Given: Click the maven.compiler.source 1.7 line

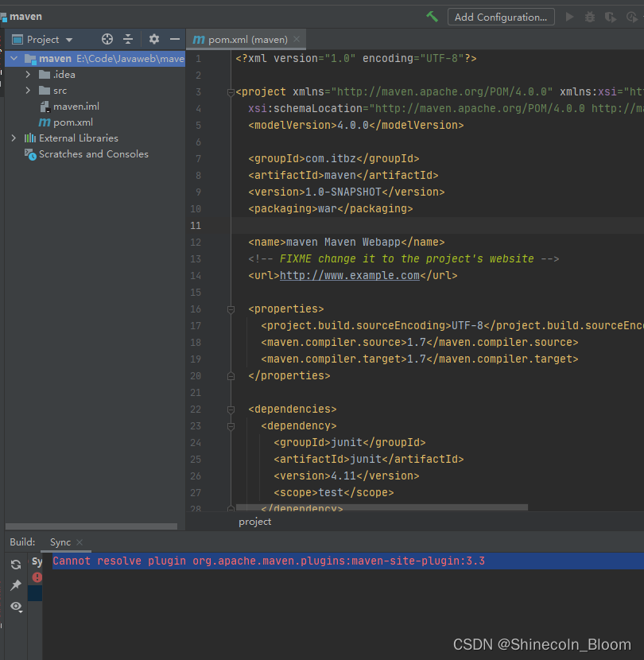Looking at the screenshot, I should tap(419, 342).
